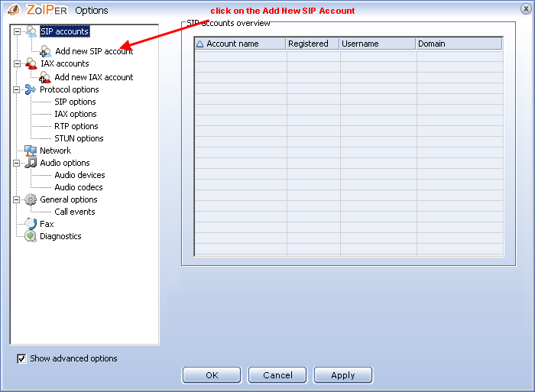Screen dimensions: 535x392
Task: Click the Add new SIP account icon
Action: (x=45, y=51)
